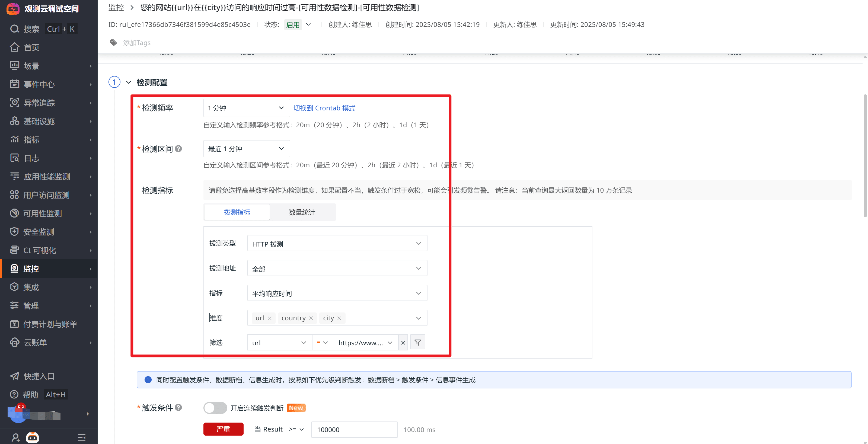The height and width of the screenshot is (444, 868).
Task: Open the 拨测类型 HTTP 拨测 dropdown
Action: pyautogui.click(x=337, y=243)
